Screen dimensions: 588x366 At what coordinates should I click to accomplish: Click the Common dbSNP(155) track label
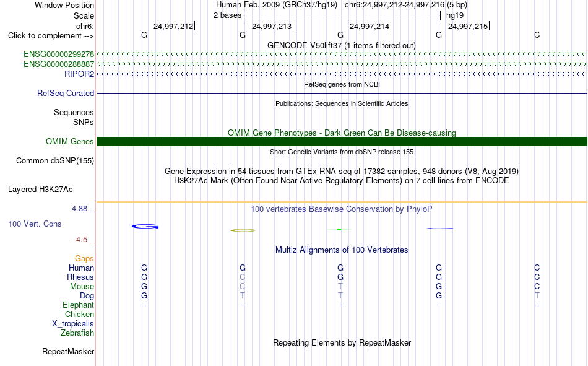55,160
